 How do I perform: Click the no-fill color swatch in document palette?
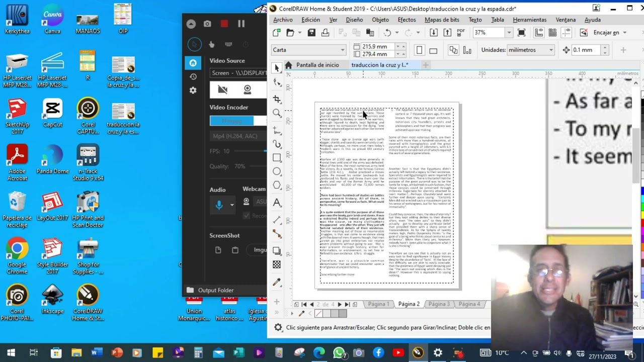318,314
